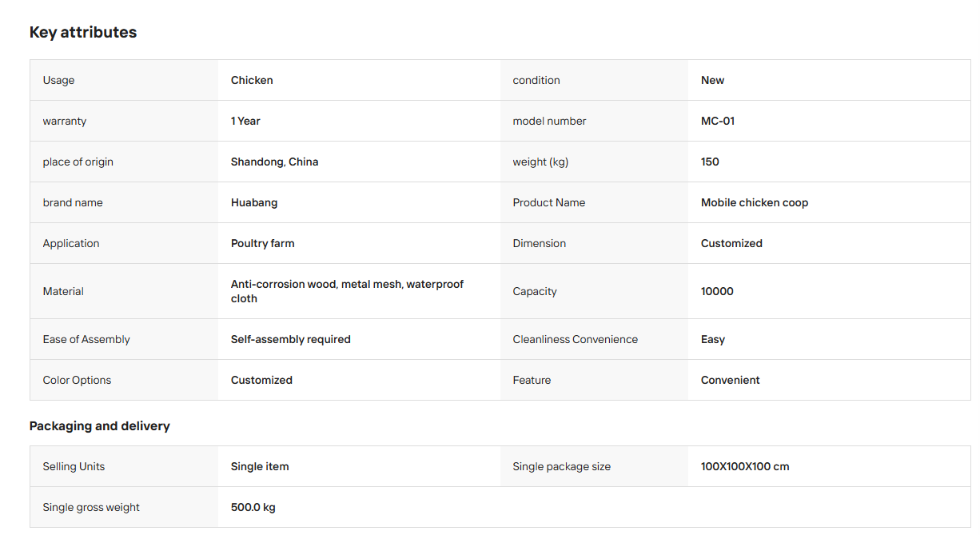Viewport: 980px width, 535px height.
Task: Click the Key attributes heading
Action: pos(83,32)
